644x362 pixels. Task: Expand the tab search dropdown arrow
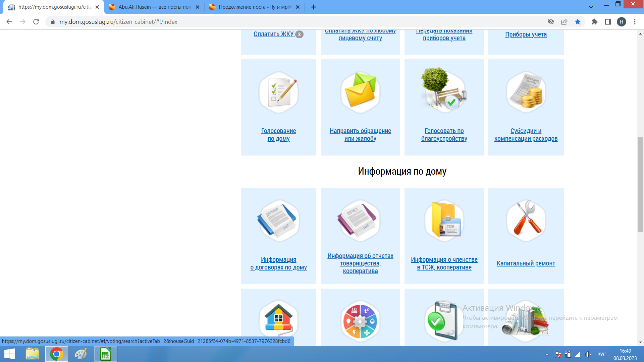coord(591,7)
